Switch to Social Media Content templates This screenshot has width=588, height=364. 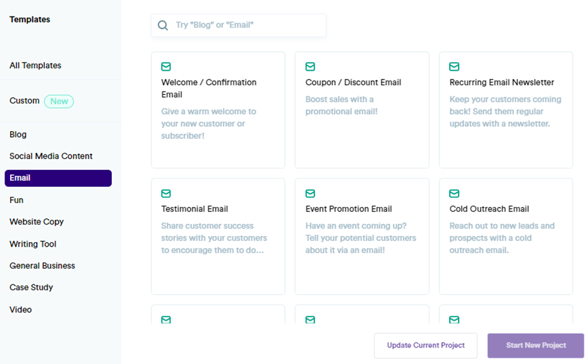[x=51, y=156]
